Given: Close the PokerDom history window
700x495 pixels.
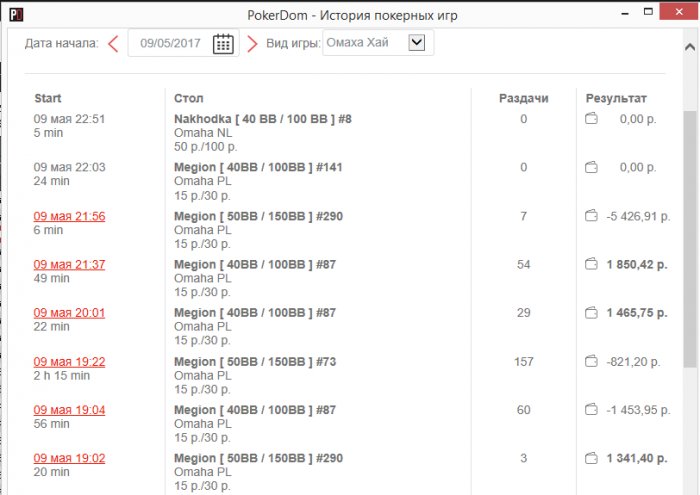Looking at the screenshot, I should coord(679,12).
